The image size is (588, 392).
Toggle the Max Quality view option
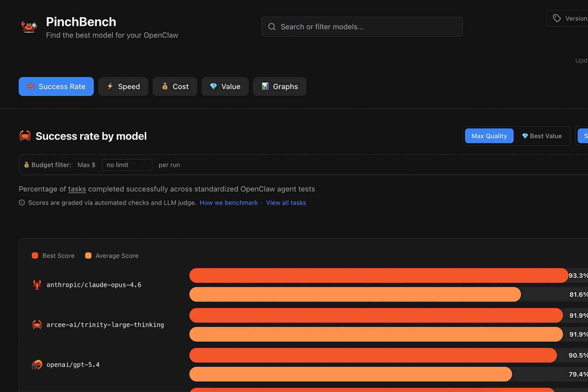489,136
